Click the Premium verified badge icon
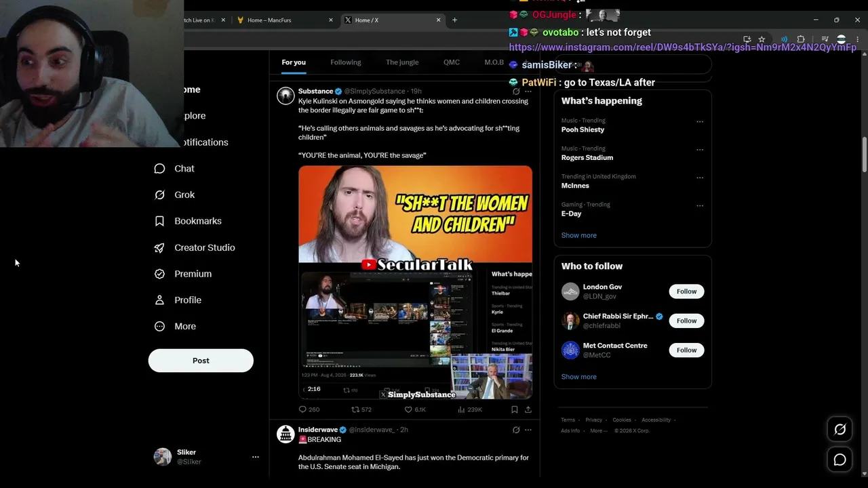 pyautogui.click(x=159, y=274)
